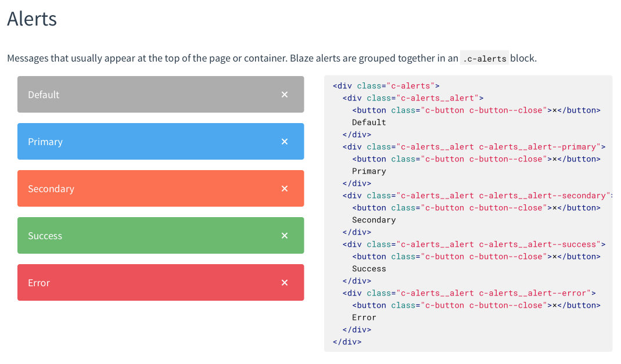Close the Success alert using the × icon

point(285,235)
